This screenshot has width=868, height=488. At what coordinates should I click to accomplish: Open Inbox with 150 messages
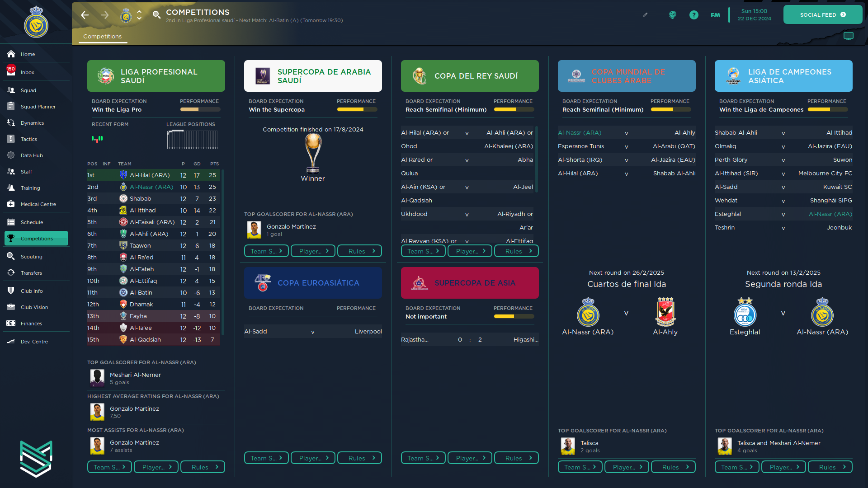[36, 72]
